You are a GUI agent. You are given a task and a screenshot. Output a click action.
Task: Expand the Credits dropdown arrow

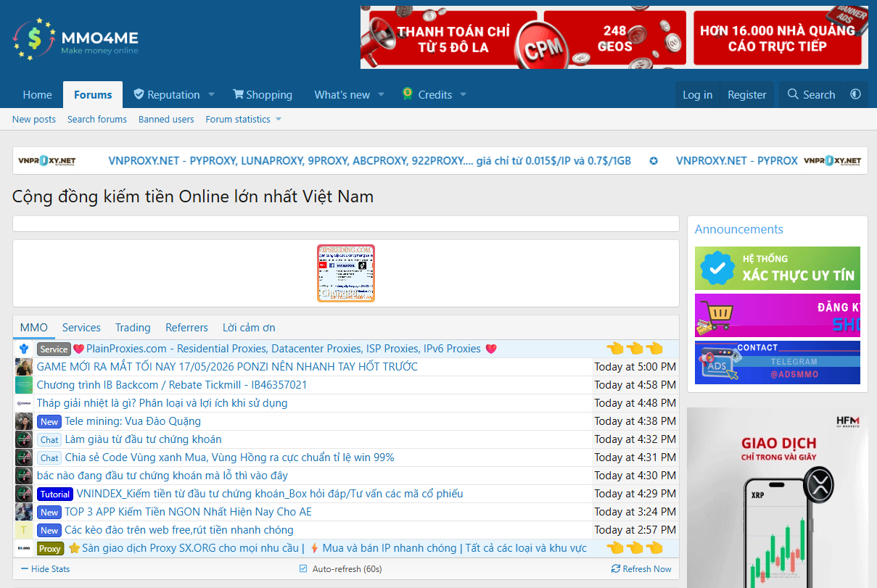pos(463,94)
